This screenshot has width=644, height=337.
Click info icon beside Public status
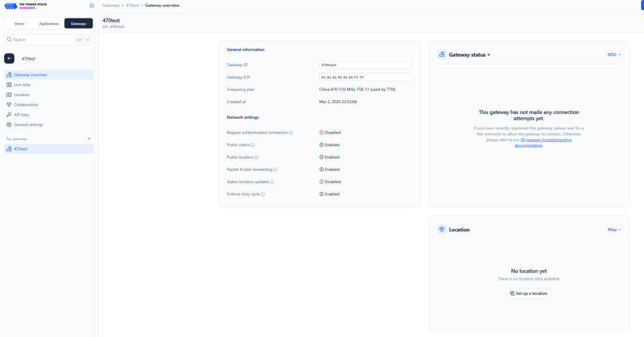click(253, 145)
